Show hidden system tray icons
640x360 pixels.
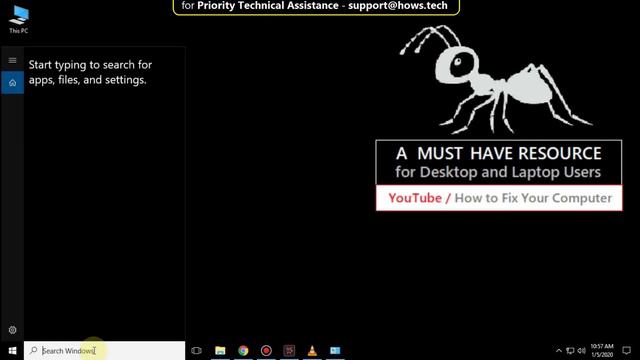pos(559,351)
